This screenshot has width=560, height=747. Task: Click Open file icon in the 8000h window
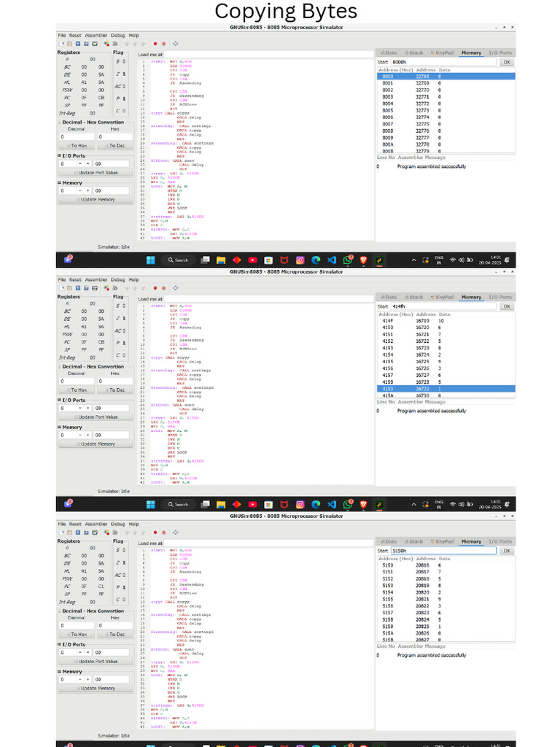[x=69, y=44]
